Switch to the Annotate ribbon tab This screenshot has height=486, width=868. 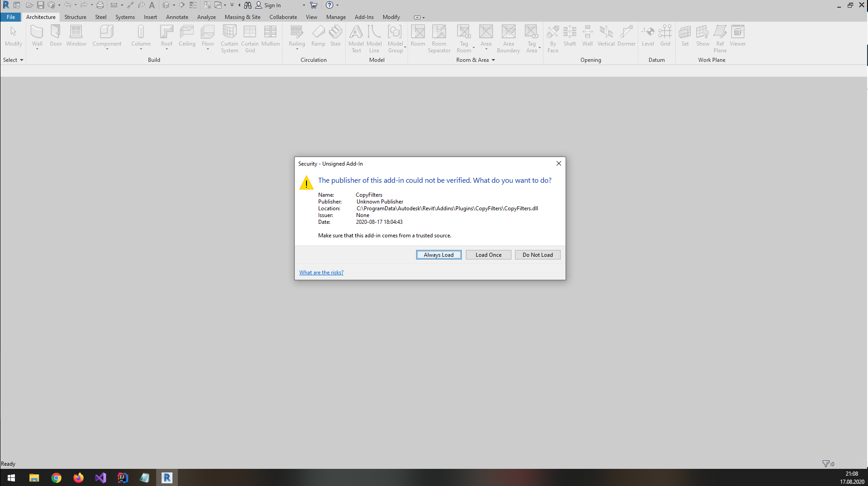pos(177,17)
